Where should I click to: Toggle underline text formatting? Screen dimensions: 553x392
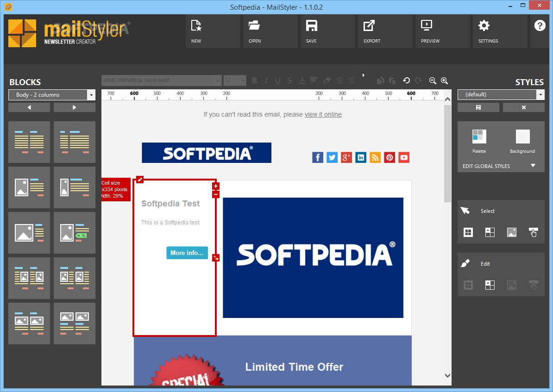[x=278, y=81]
